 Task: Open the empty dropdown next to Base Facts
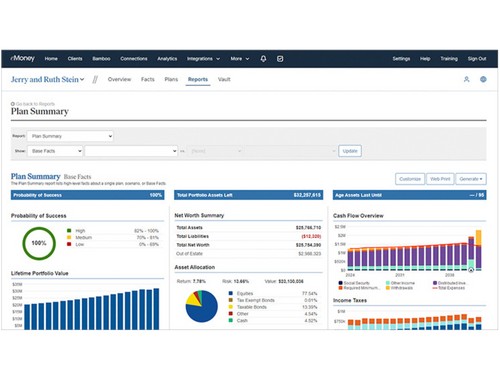(x=131, y=151)
